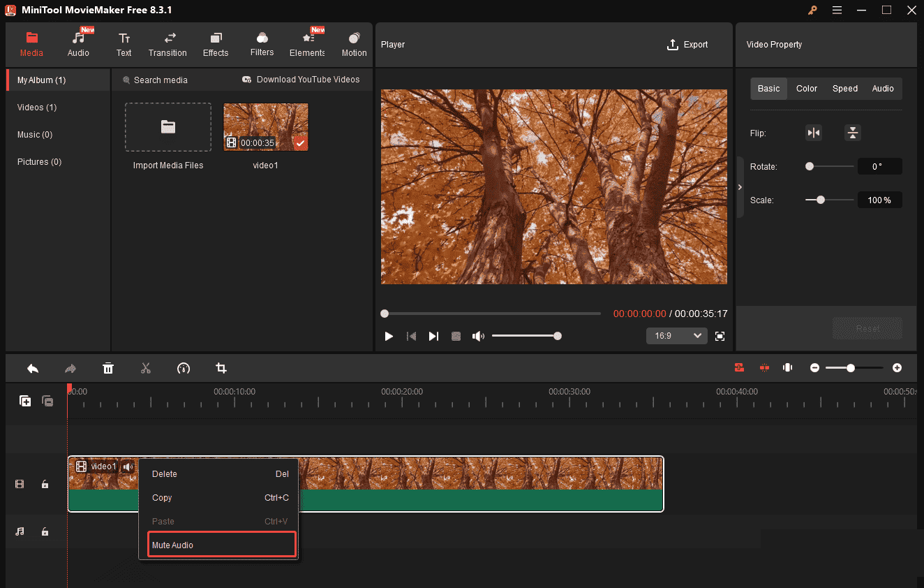Toggle the lock on the video track
The height and width of the screenshot is (588, 924).
coord(45,483)
